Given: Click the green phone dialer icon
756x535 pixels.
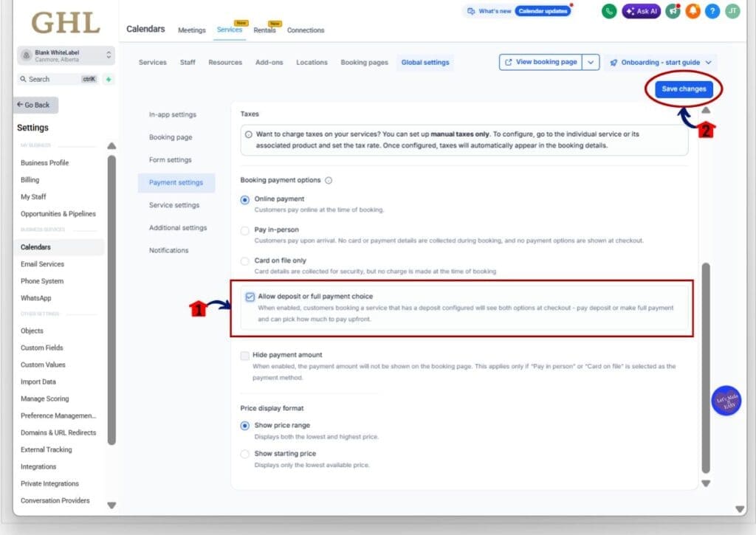Looking at the screenshot, I should 609,11.
